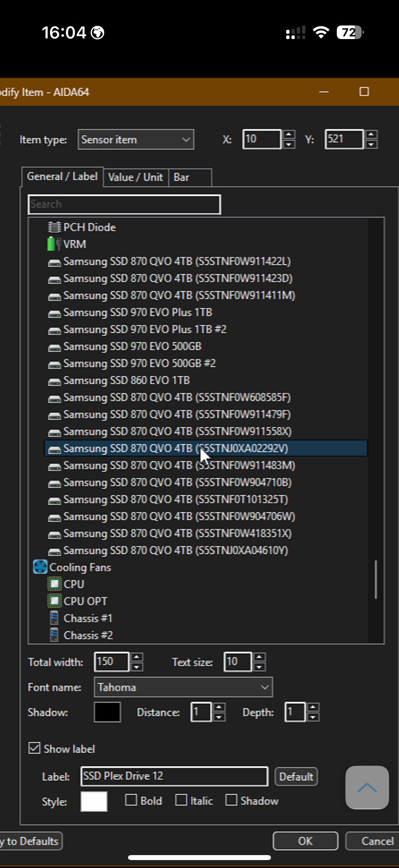
Task: Switch to the General / Label tab
Action: coord(62,176)
